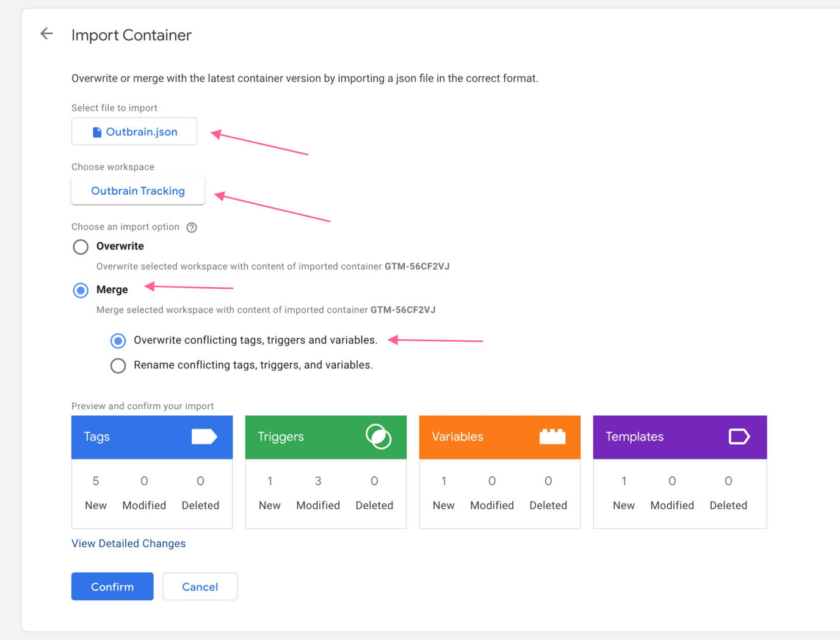Click GTM-56CF2VJ in the Overwrite description
Screen dimensions: 840x640
pyautogui.click(x=417, y=267)
